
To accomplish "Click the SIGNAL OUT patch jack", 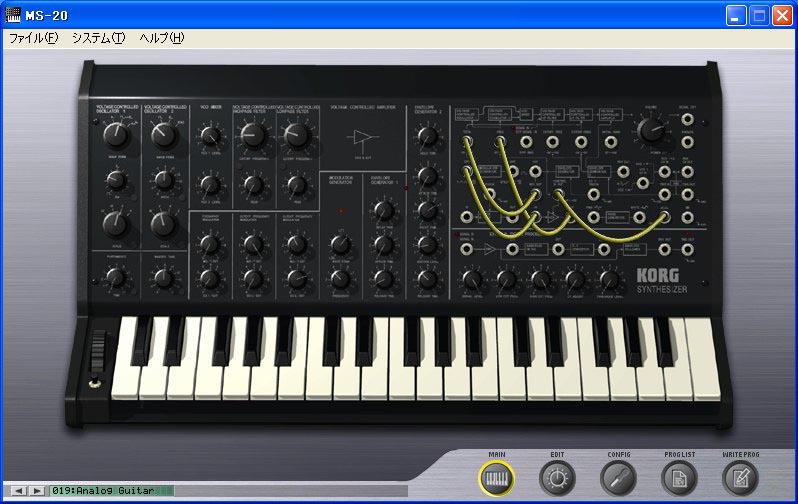I will point(687,119).
